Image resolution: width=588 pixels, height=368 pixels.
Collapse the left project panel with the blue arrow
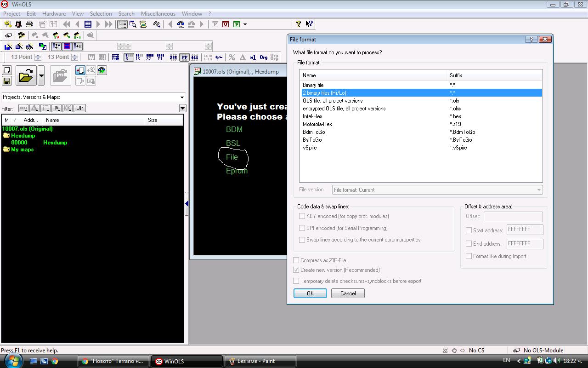tap(187, 203)
